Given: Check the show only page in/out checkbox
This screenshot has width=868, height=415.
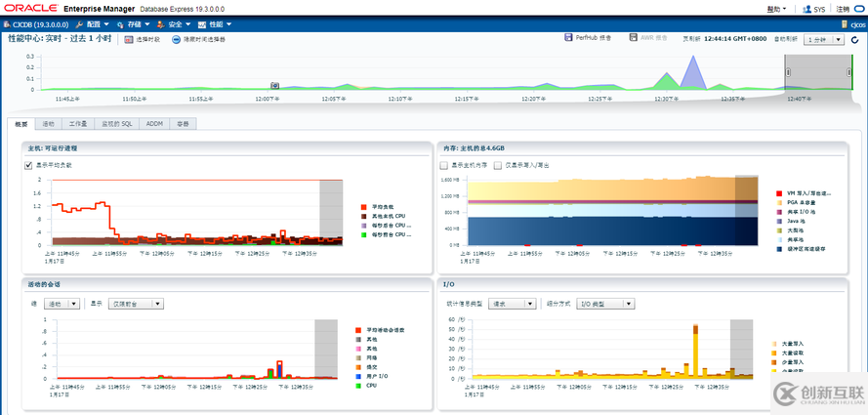Looking at the screenshot, I should (498, 165).
